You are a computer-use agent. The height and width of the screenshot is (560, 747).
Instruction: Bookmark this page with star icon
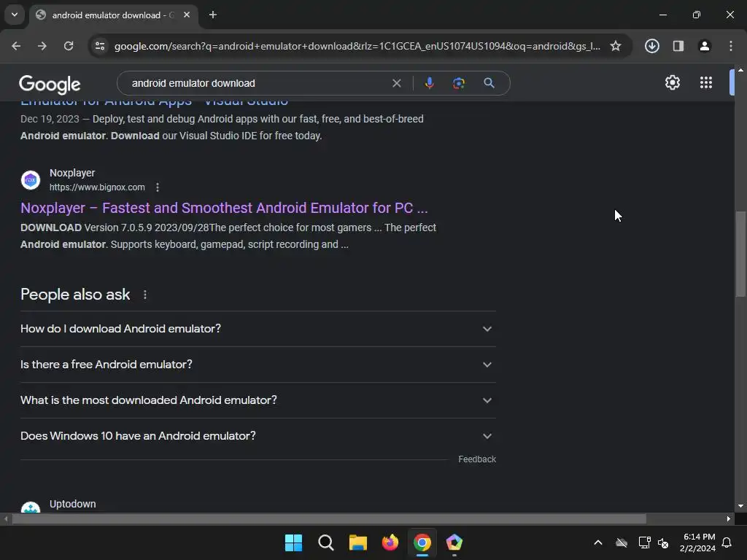coord(616,46)
